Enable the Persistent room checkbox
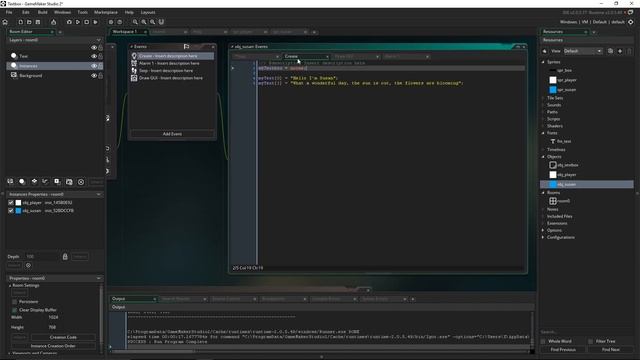Image resolution: width=640 pixels, height=360 pixels. [x=15, y=302]
